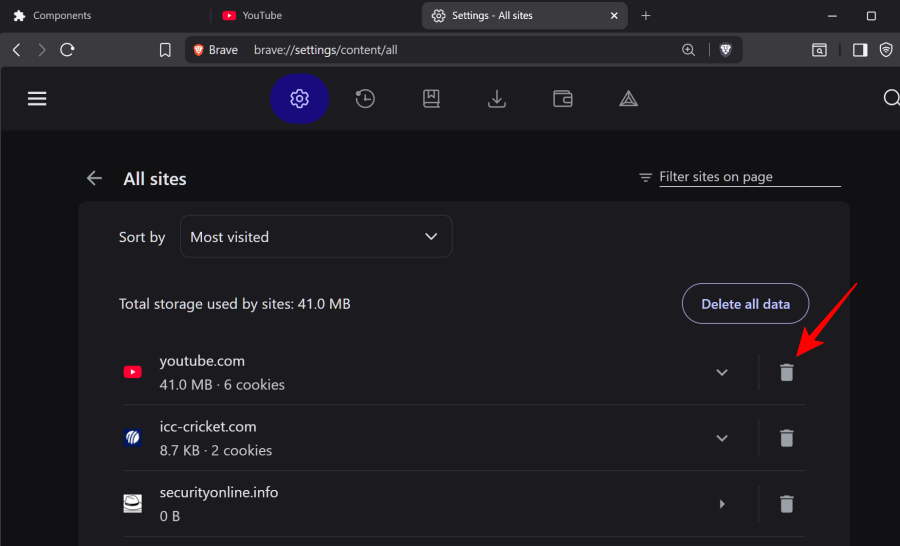Viewport: 900px width, 546px height.
Task: Open Downloads icon in settings toolbar
Action: point(496,98)
